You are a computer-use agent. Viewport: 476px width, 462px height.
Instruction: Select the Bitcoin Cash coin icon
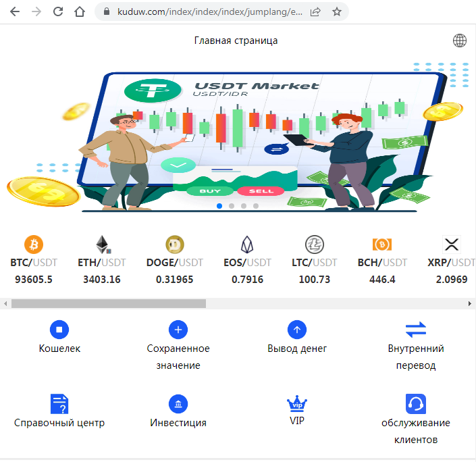382,245
